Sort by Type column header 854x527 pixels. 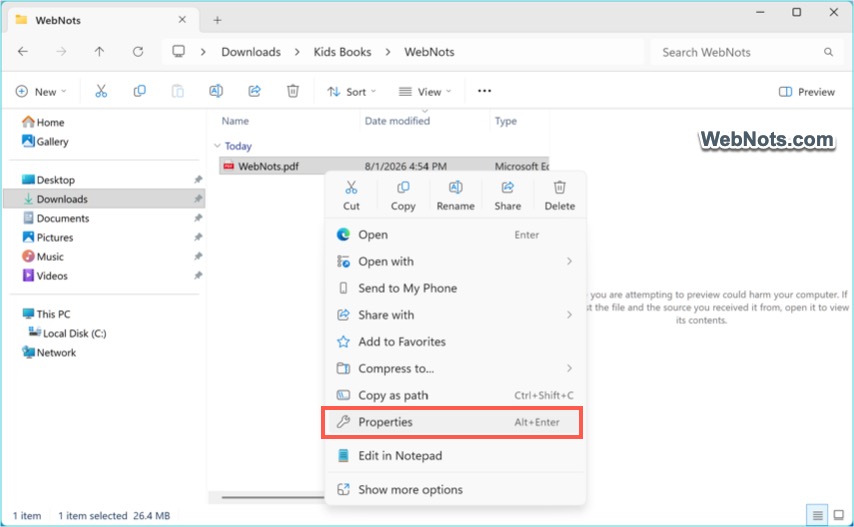[505, 121]
